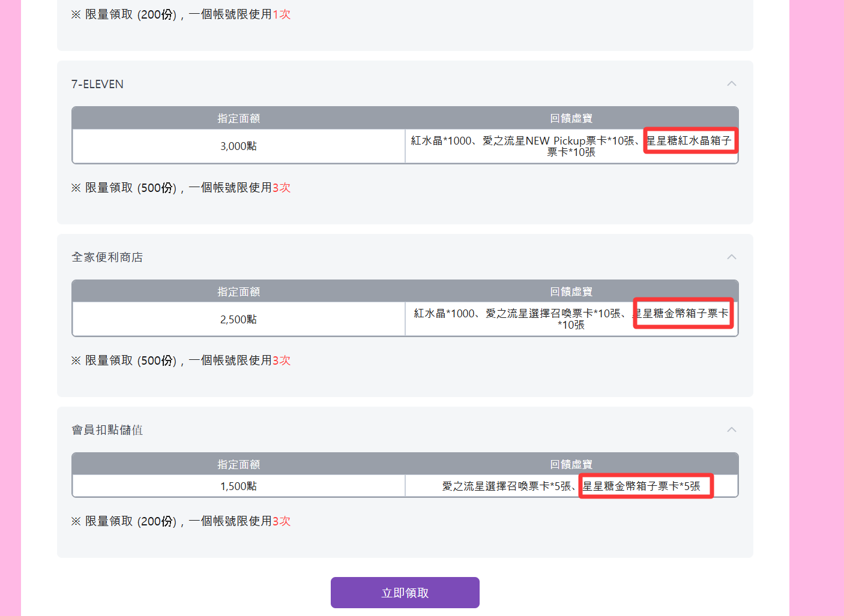This screenshot has width=844, height=616.
Task: Click the 7-ELEVEN section title
Action: coord(97,85)
